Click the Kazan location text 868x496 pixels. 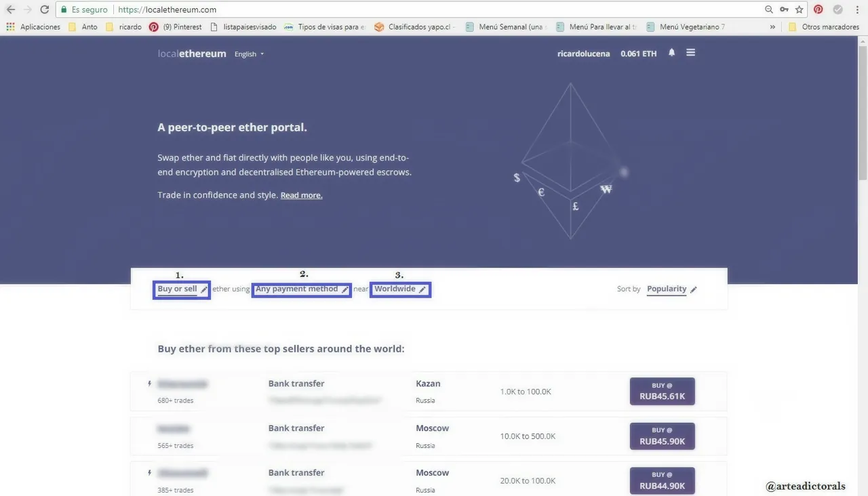428,384
